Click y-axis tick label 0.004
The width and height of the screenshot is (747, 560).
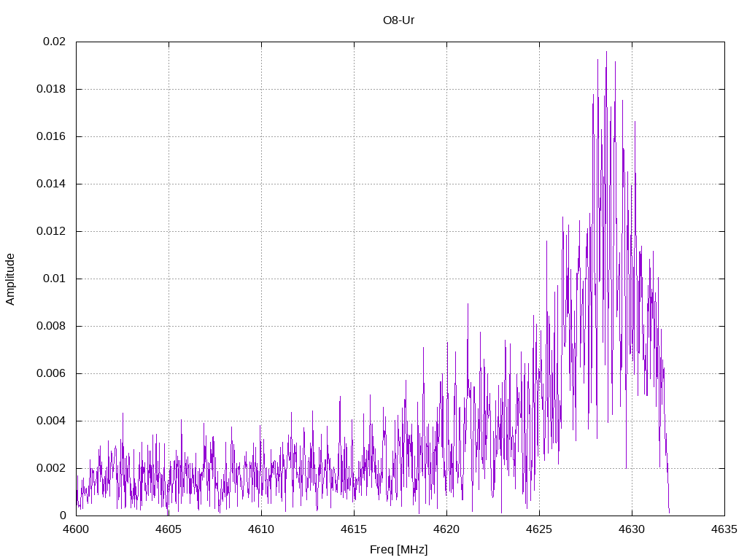click(51, 421)
